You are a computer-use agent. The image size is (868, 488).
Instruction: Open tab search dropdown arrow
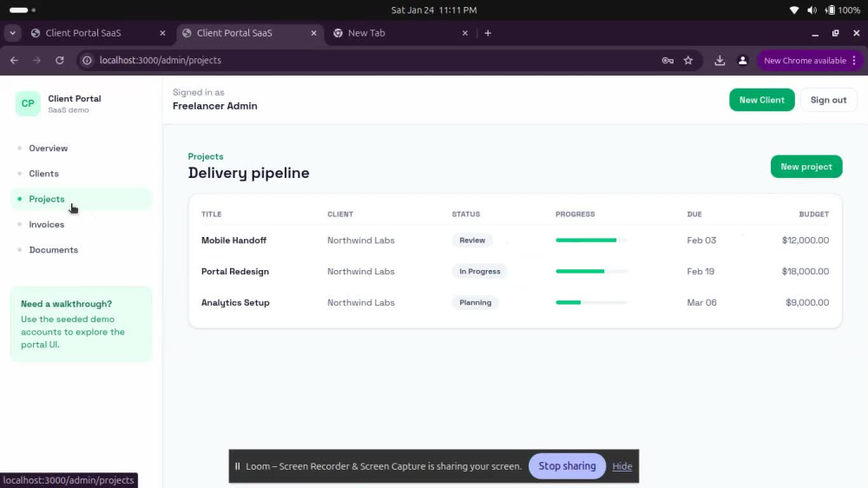point(12,33)
